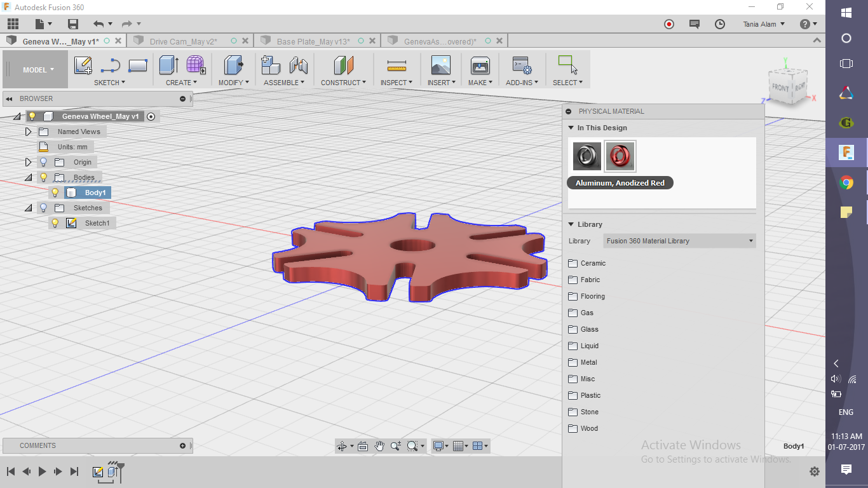Toggle visibility bulb of Geneva Wheel_May v1

coord(32,116)
